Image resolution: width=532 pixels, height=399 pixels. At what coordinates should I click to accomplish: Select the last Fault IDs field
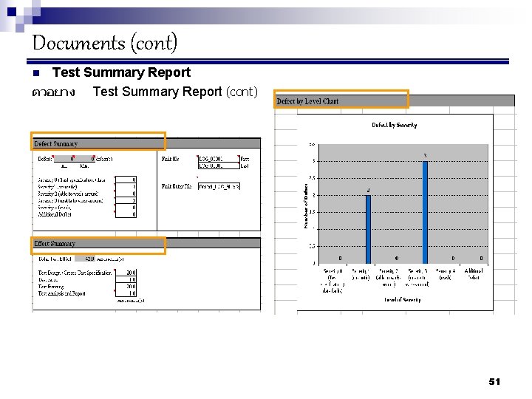pyautogui.click(x=219, y=166)
